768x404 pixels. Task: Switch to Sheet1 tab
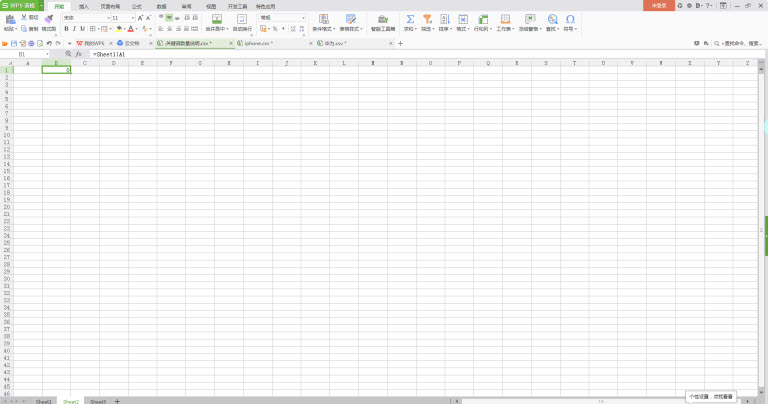coord(43,401)
